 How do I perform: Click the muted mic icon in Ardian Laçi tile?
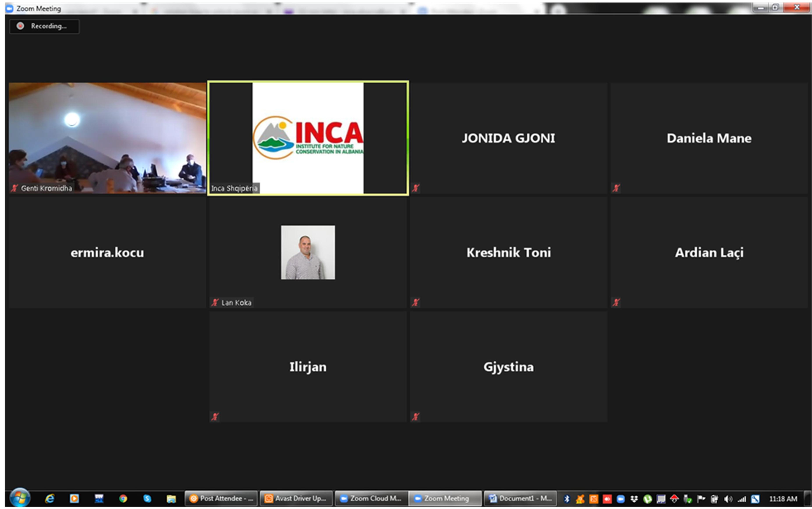point(616,302)
